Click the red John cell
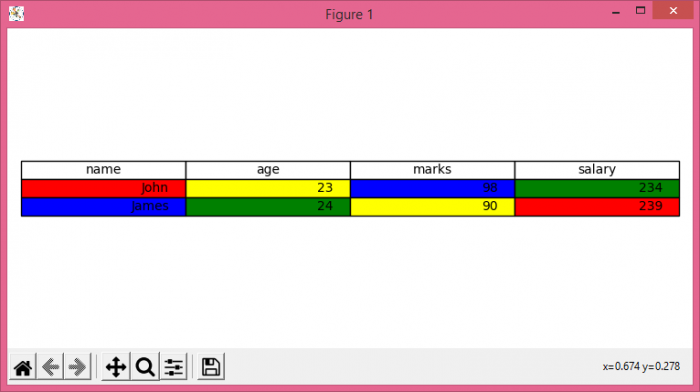 click(104, 188)
